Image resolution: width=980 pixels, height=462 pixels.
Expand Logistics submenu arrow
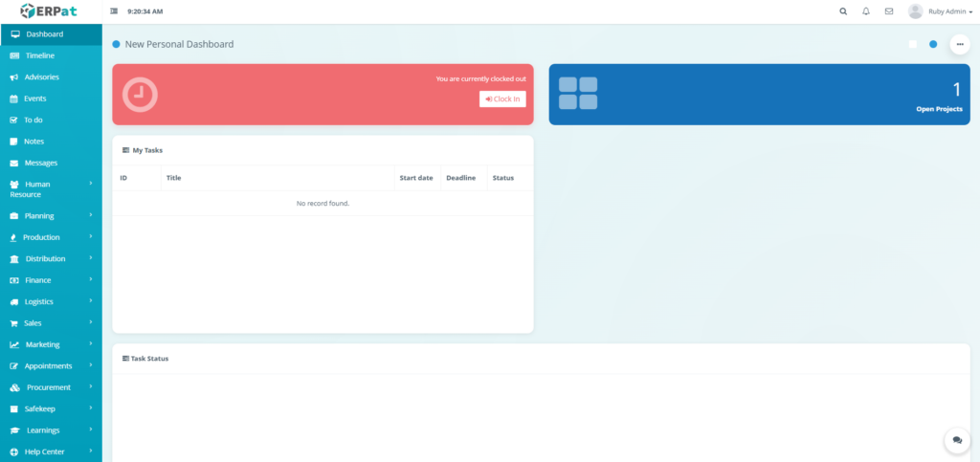point(91,300)
